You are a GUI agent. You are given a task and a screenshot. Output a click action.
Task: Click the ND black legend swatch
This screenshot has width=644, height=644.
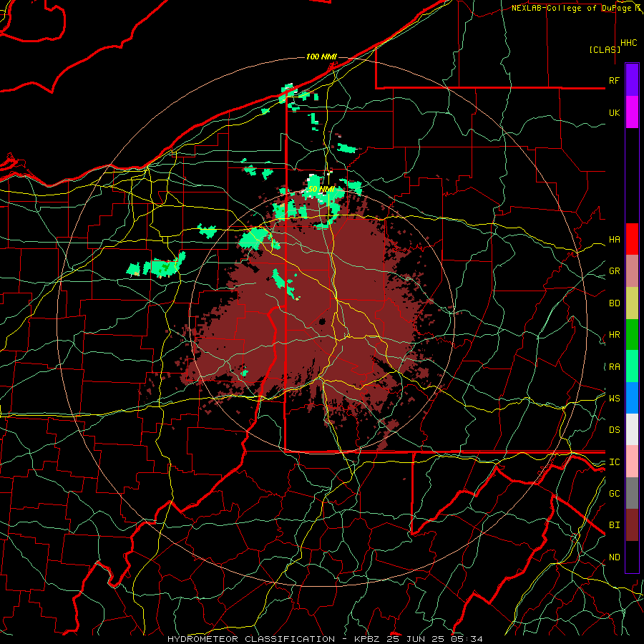pos(632,557)
